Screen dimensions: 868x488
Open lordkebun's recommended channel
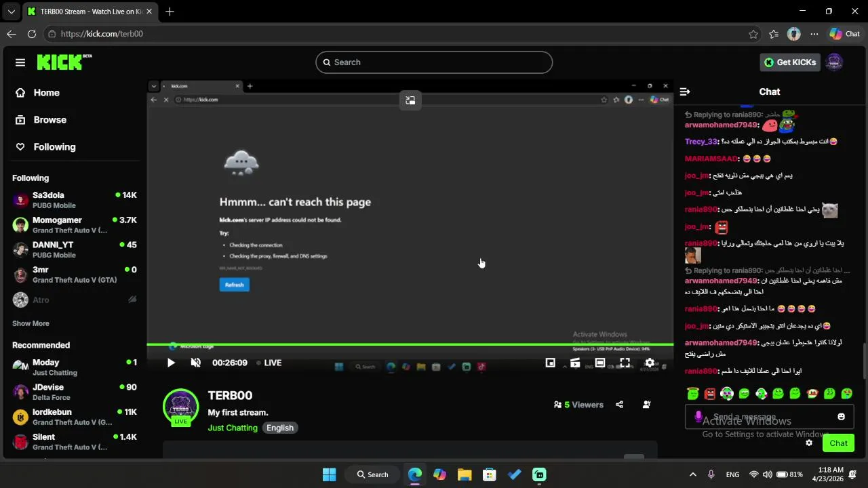pos(75,417)
